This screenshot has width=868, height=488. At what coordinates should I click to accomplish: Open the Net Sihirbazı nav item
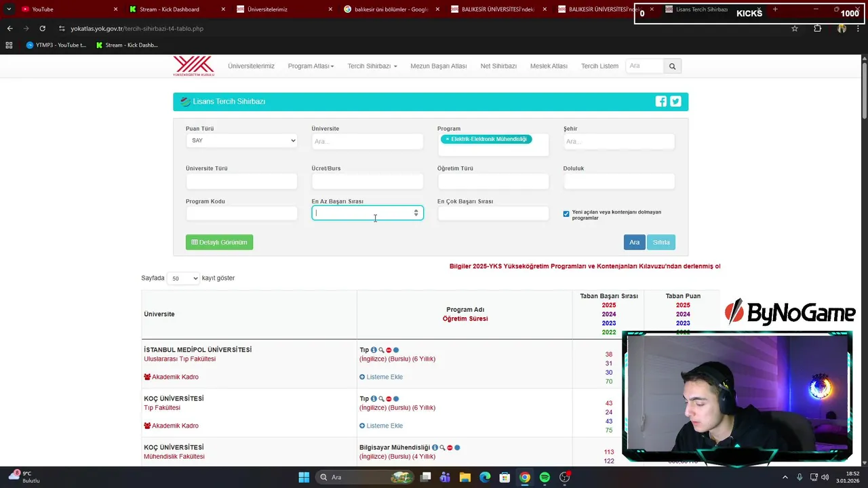tap(498, 66)
